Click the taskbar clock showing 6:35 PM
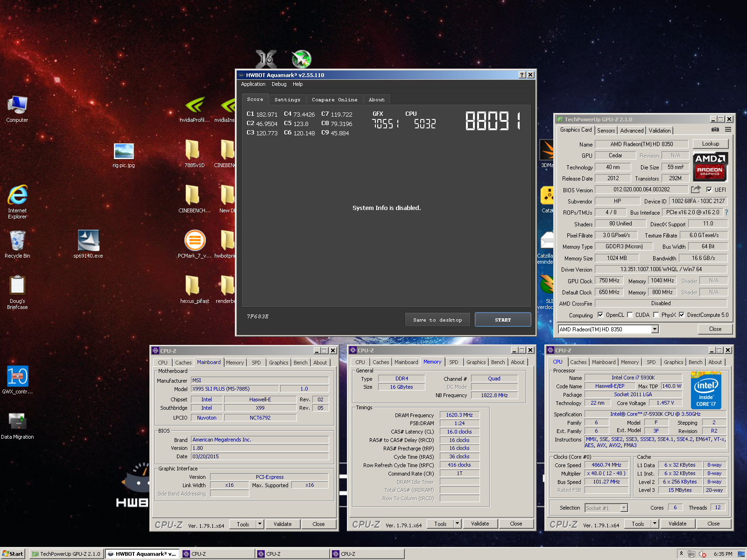747x560 pixels. (723, 554)
